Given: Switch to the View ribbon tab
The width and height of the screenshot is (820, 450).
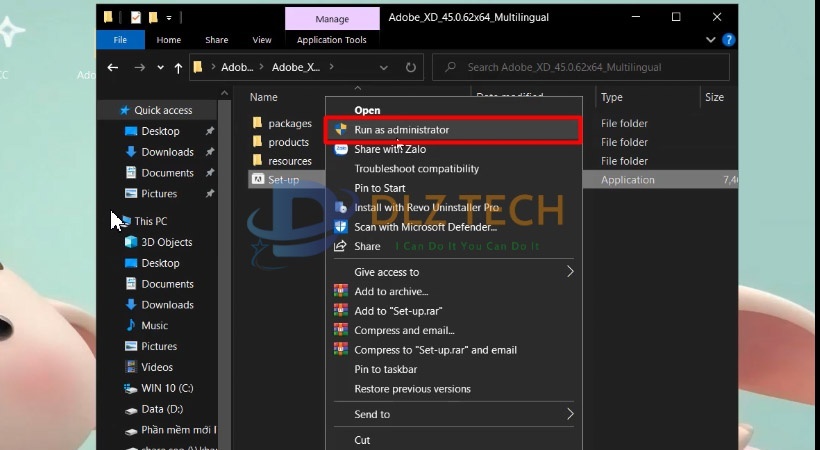Looking at the screenshot, I should click(x=261, y=40).
